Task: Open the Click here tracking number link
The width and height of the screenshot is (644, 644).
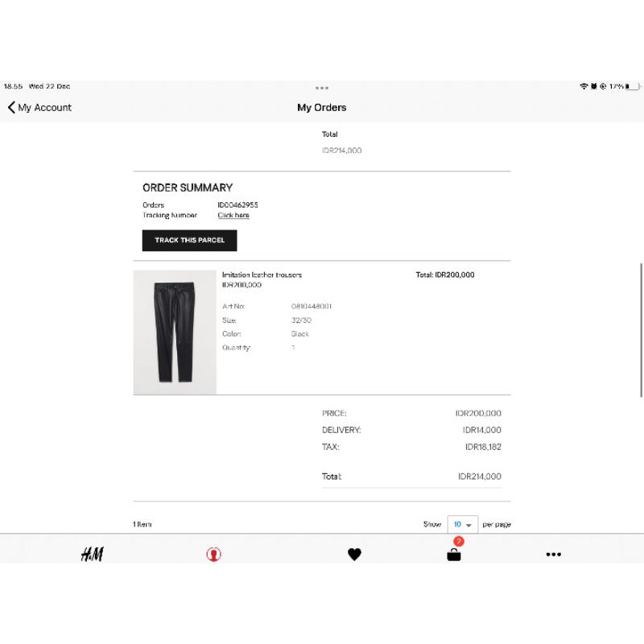Action: click(233, 215)
